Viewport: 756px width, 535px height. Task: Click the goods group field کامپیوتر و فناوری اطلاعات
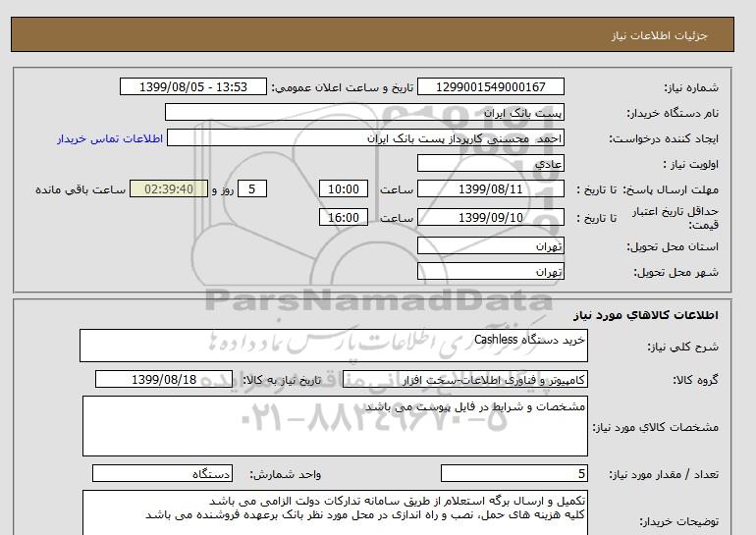click(x=465, y=380)
